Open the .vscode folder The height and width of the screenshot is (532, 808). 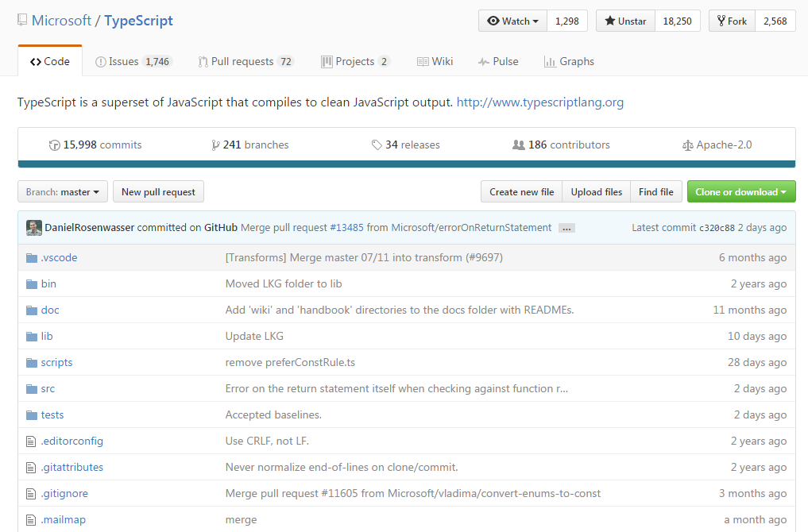[x=60, y=257]
